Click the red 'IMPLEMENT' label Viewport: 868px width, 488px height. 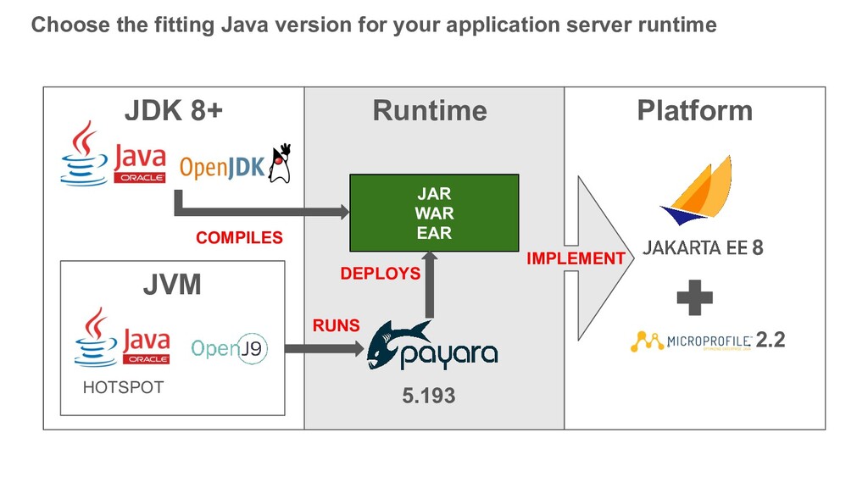[576, 258]
